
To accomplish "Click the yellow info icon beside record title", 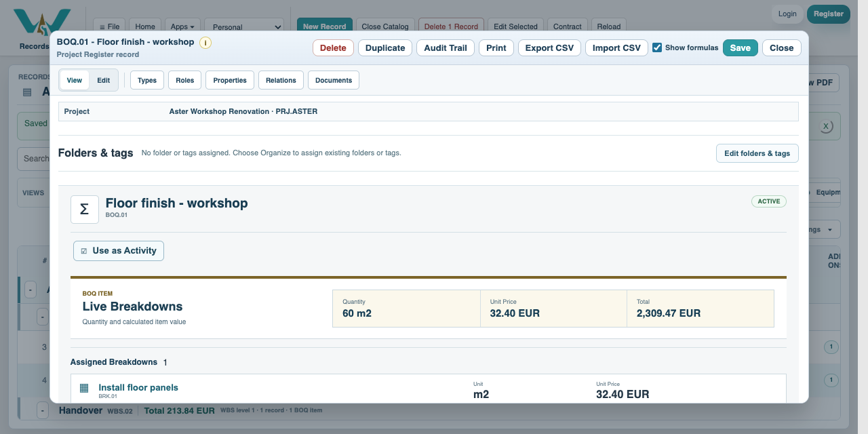I will coord(205,43).
